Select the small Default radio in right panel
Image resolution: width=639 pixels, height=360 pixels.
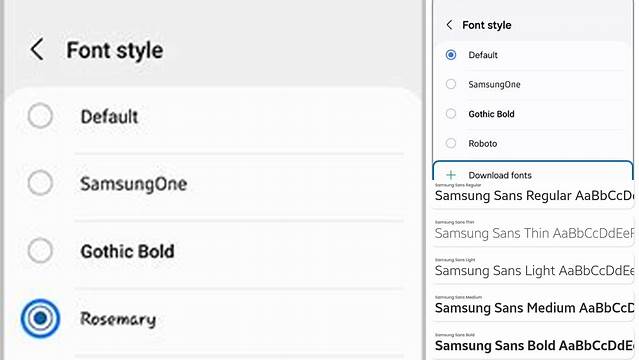tap(451, 55)
